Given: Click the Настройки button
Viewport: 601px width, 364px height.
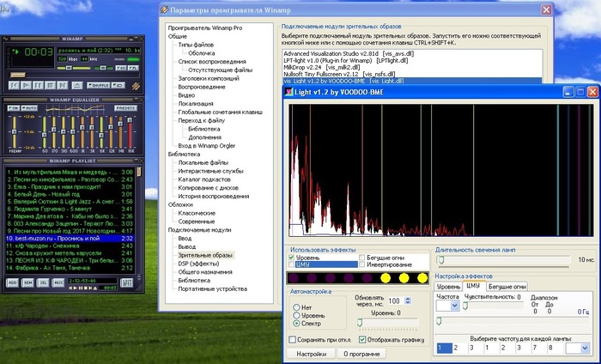Looking at the screenshot, I should (x=311, y=353).
